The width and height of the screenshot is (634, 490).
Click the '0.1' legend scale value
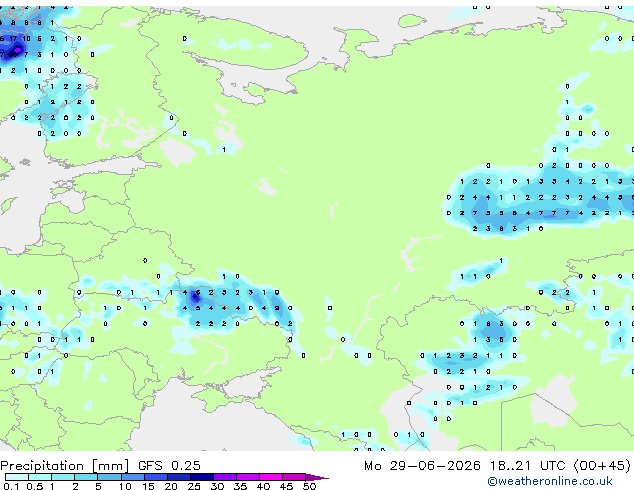click(11, 486)
